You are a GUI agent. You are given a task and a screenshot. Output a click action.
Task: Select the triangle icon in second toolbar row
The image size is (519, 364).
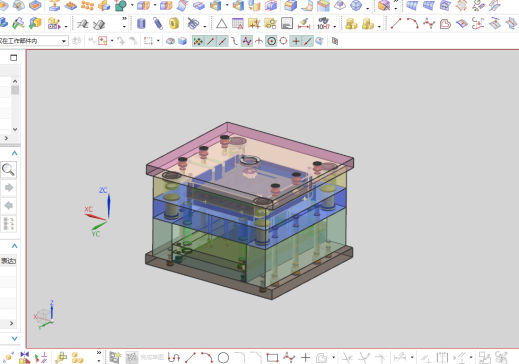221,24
